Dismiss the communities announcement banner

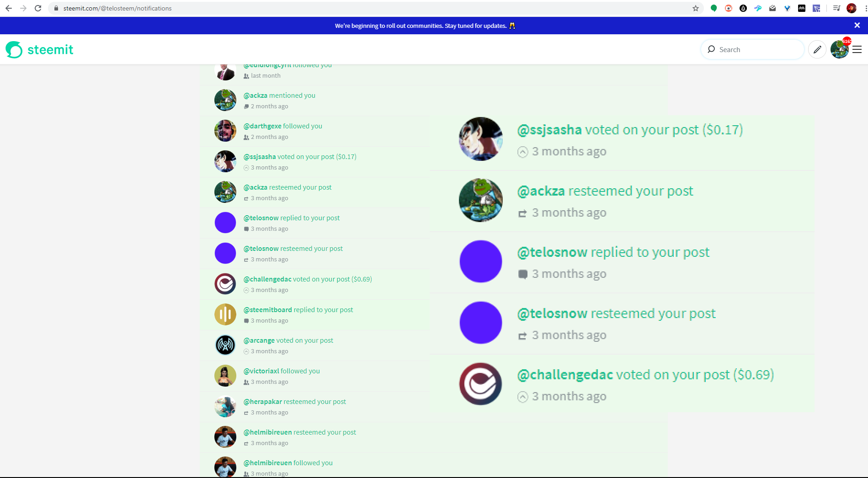(857, 26)
